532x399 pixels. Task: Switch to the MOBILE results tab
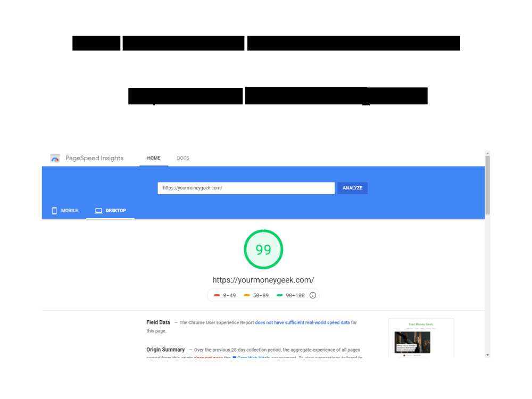tap(65, 211)
